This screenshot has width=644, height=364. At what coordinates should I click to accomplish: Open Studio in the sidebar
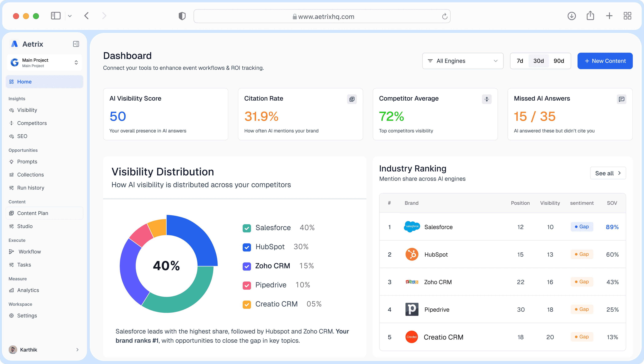click(x=45, y=226)
